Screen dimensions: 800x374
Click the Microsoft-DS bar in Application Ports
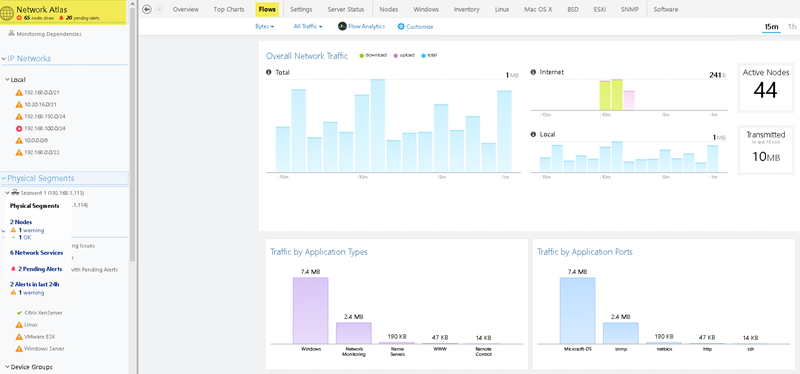coord(578,310)
